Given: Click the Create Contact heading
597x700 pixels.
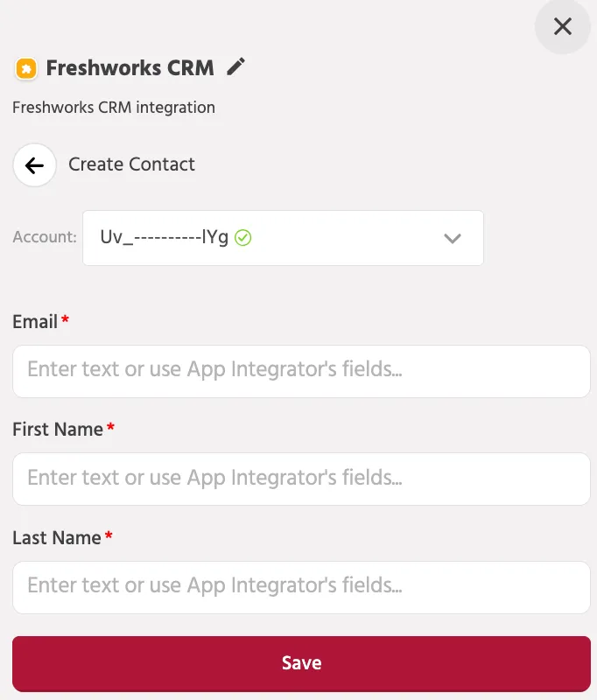Looking at the screenshot, I should pyautogui.click(x=131, y=164).
